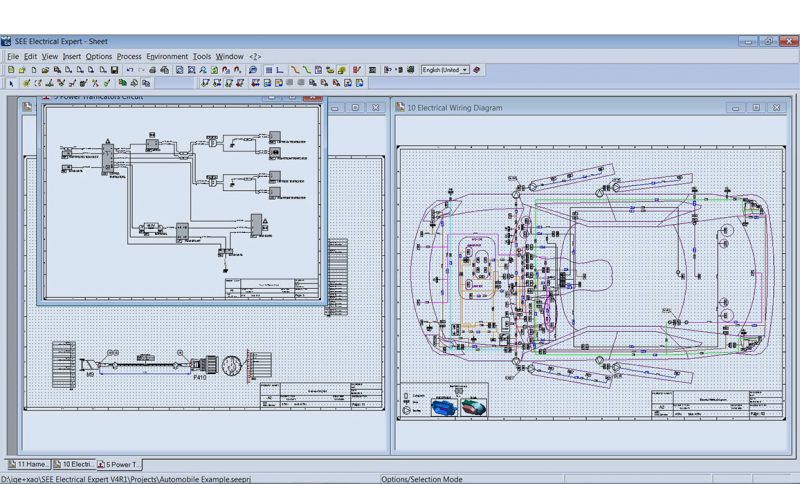800x484 pixels.
Task: Click the green cable icon in top toolbar
Action: click(330, 70)
